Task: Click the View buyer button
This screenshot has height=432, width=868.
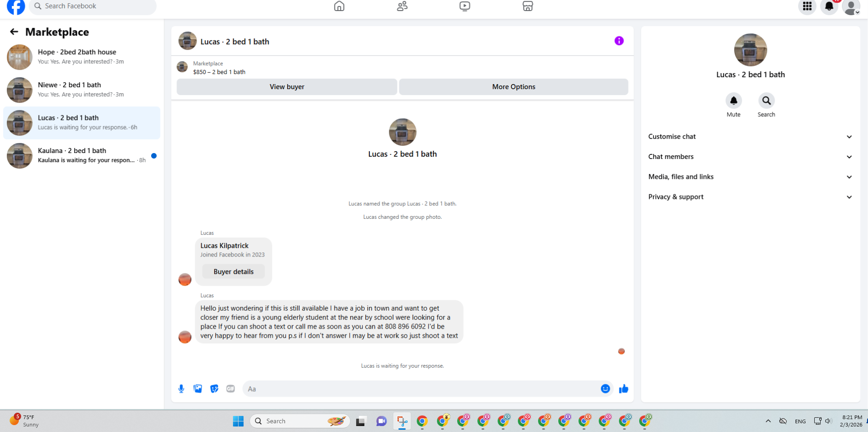Action: [287, 87]
